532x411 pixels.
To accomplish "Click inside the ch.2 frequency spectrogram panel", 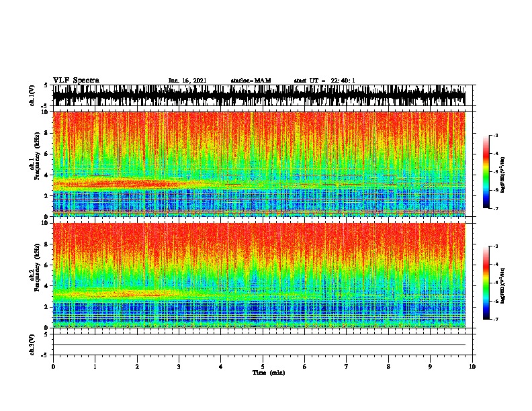I will pyautogui.click(x=259, y=275).
